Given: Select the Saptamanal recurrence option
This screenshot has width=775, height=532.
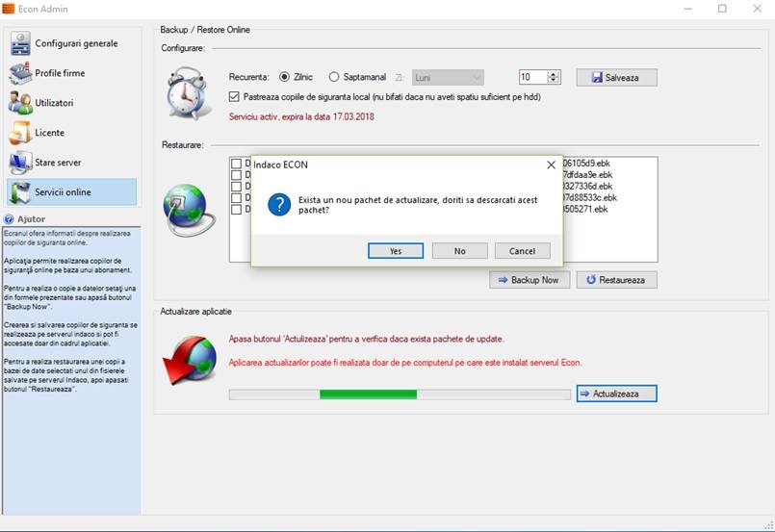Looking at the screenshot, I should [x=357, y=77].
